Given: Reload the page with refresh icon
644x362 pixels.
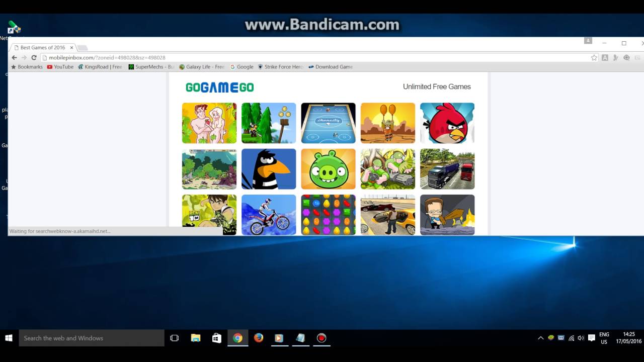Looking at the screenshot, I should 34,58.
